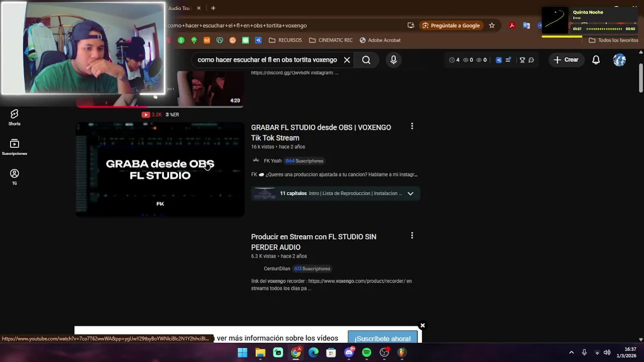Clear the YouTube search box text
The height and width of the screenshot is (362, 644).
click(347, 60)
